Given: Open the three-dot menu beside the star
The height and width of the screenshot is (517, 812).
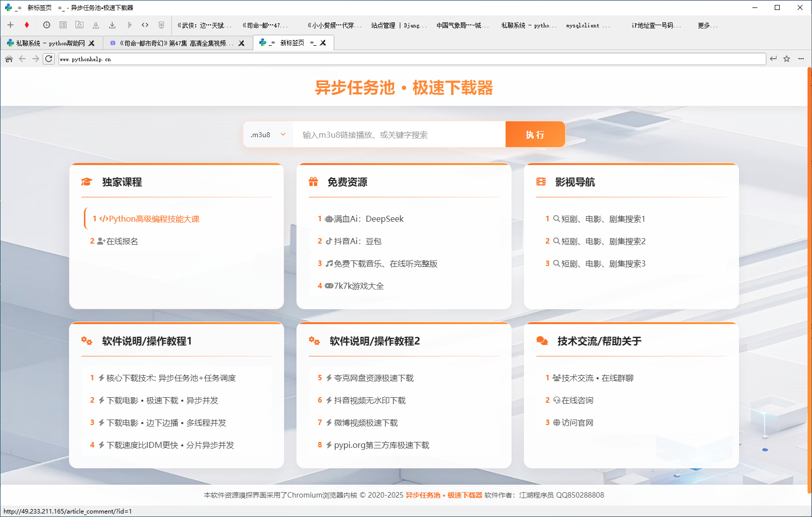Looking at the screenshot, I should coord(801,59).
